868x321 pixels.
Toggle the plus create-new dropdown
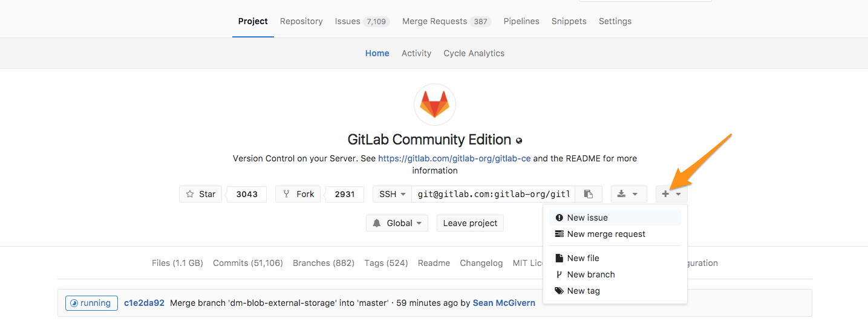pos(671,194)
